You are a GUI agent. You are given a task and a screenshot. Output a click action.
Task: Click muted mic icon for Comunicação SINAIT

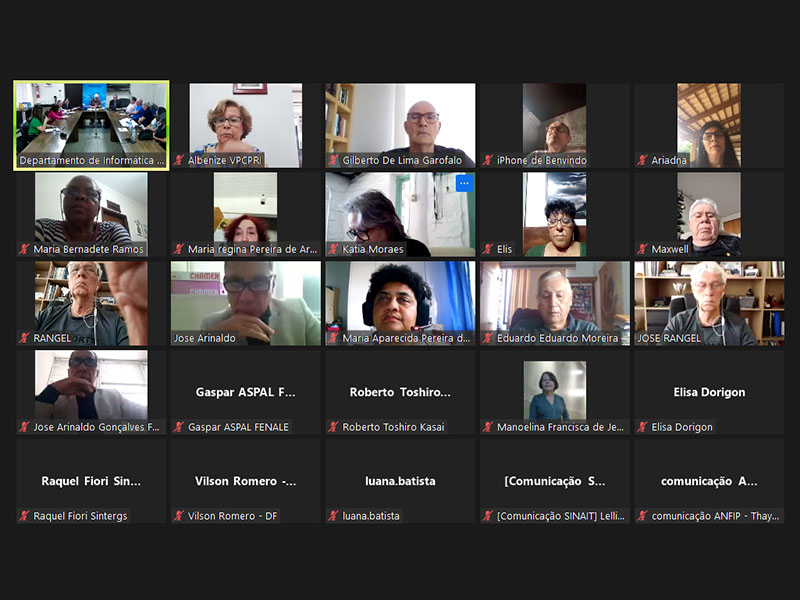pyautogui.click(x=488, y=516)
